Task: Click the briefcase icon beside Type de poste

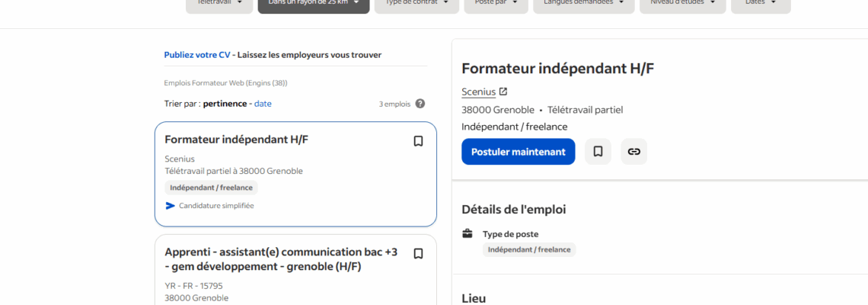Action: click(x=468, y=233)
